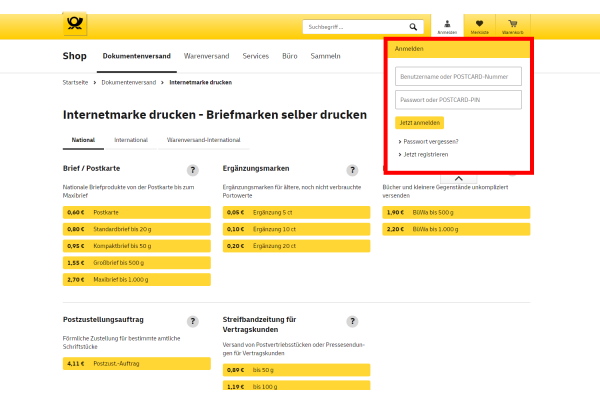Choose Kompaktbrief bis 50 g
The height and width of the screenshot is (400, 600).
pyautogui.click(x=137, y=246)
